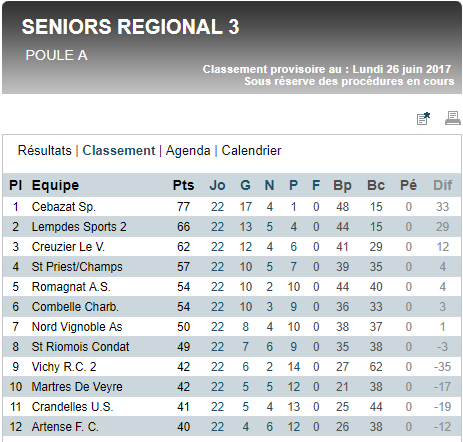Screen dimensions: 463x442
Task: Click the Lempdes Sports 2 team name
Action: [79, 227]
